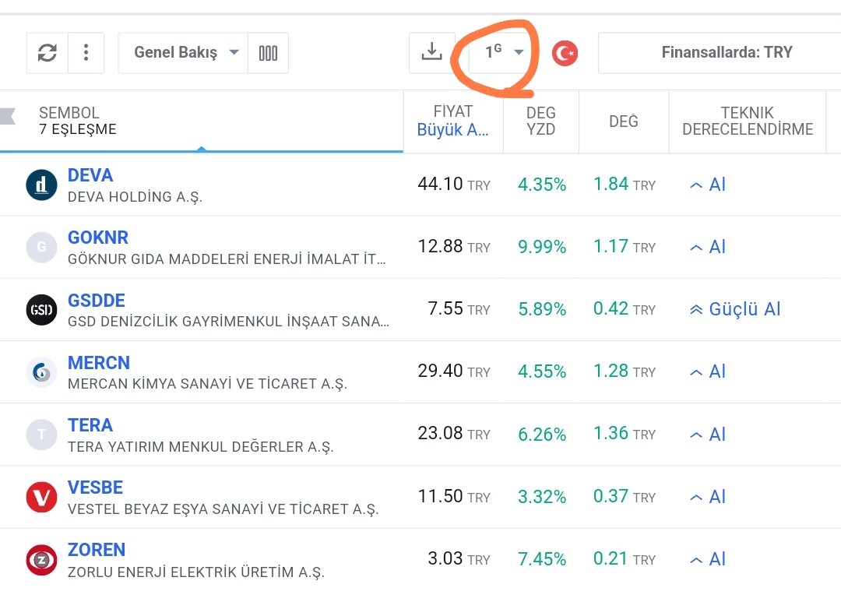Sort by the DEĞ column header
Image resolution: width=841 pixels, height=616 pixels.
(624, 121)
